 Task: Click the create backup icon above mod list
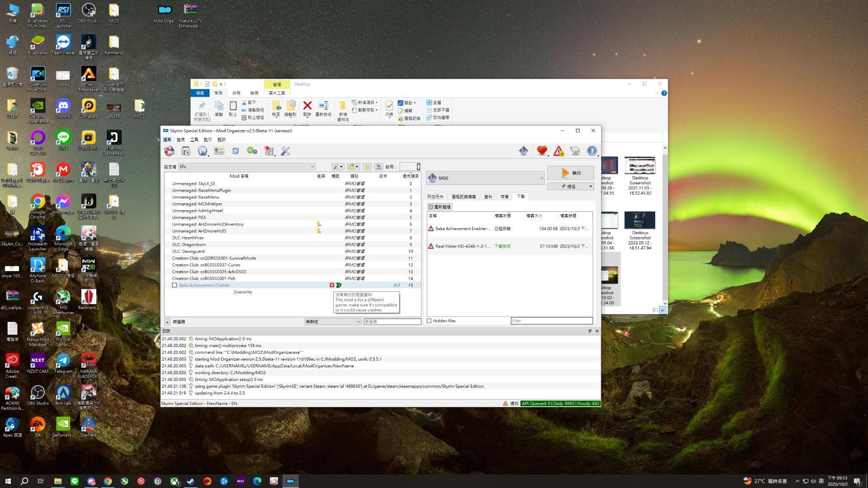379,167
